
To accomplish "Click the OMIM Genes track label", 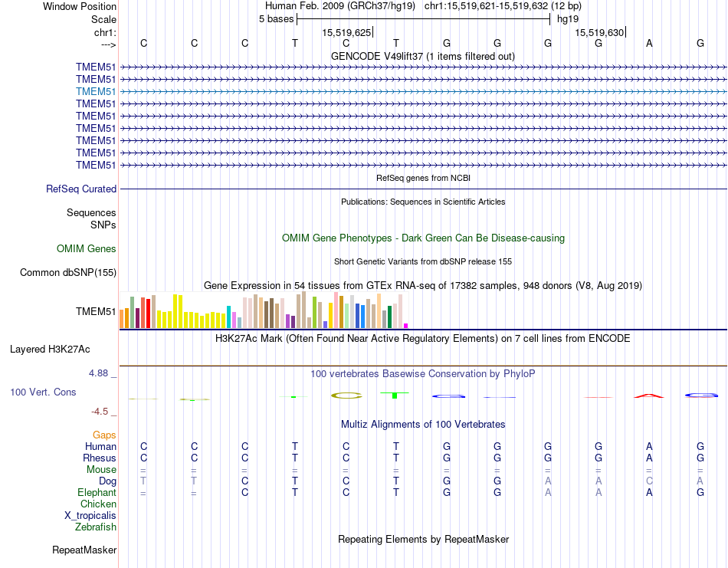I will click(x=87, y=248).
